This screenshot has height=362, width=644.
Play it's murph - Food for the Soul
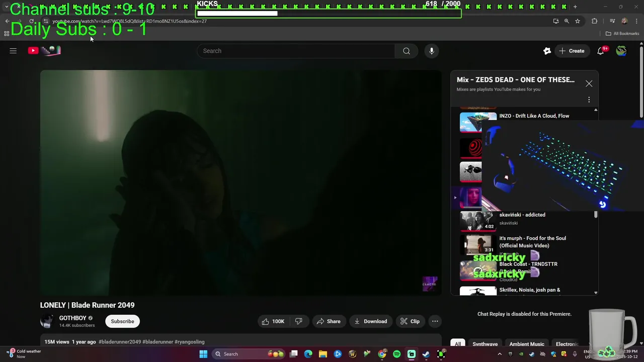533,242
